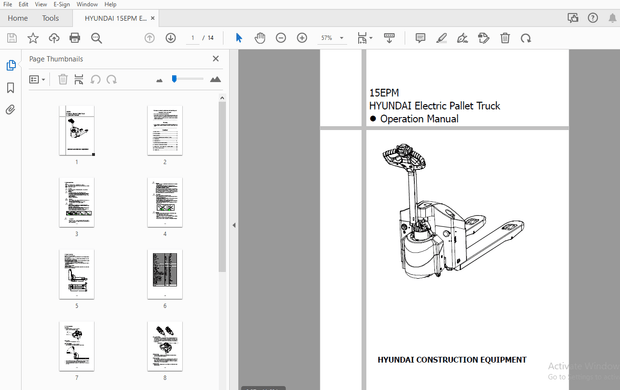Expand fit page dropdown arrow
Screen dimensions: 620x390
click(371, 38)
